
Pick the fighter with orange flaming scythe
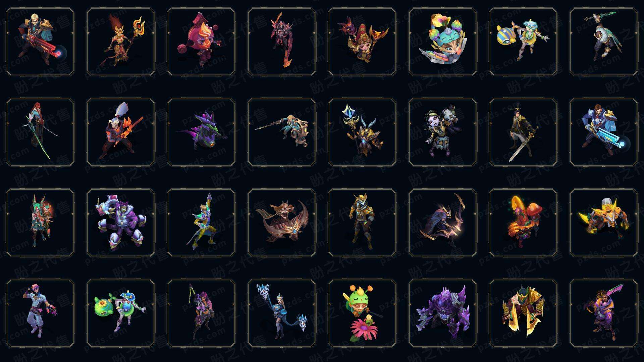[121, 132]
